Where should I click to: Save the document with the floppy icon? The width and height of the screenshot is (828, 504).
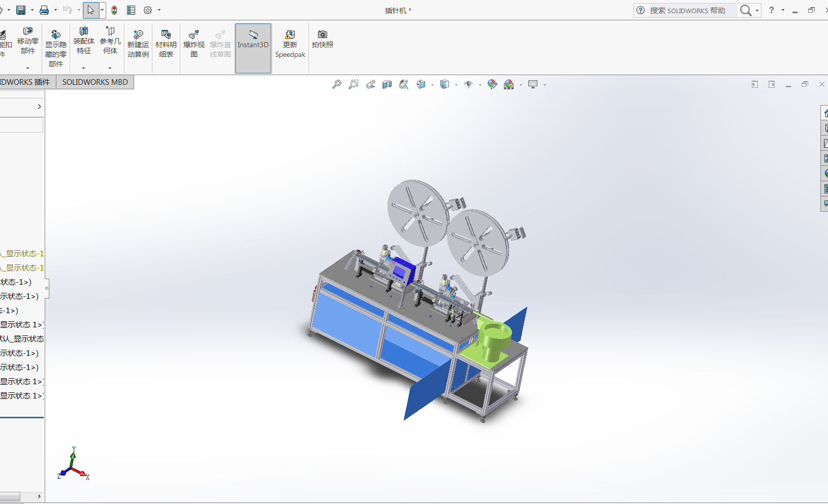click(21, 10)
